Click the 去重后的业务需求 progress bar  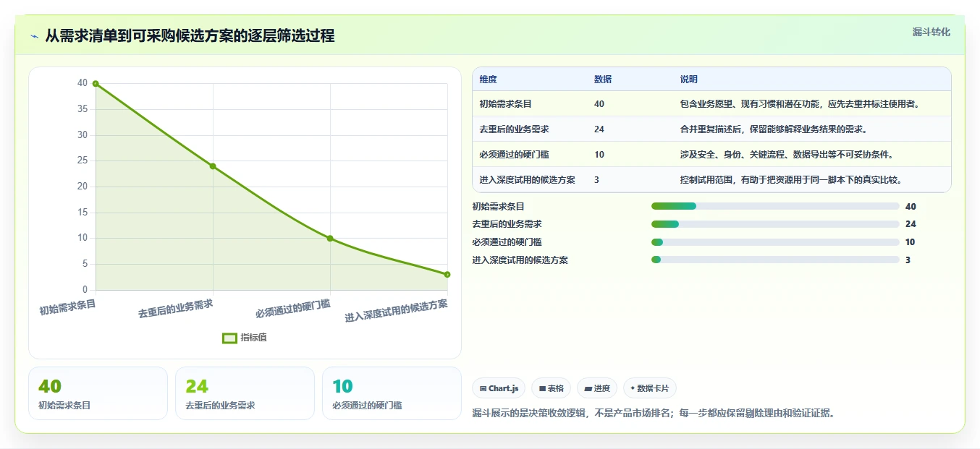775,224
